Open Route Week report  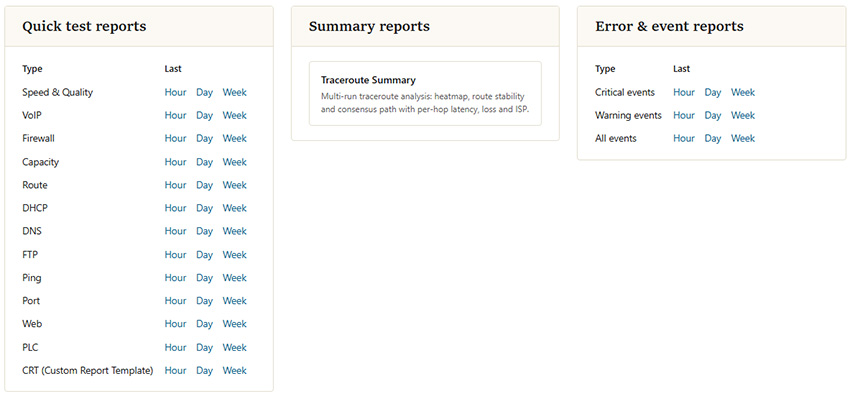[x=234, y=185]
